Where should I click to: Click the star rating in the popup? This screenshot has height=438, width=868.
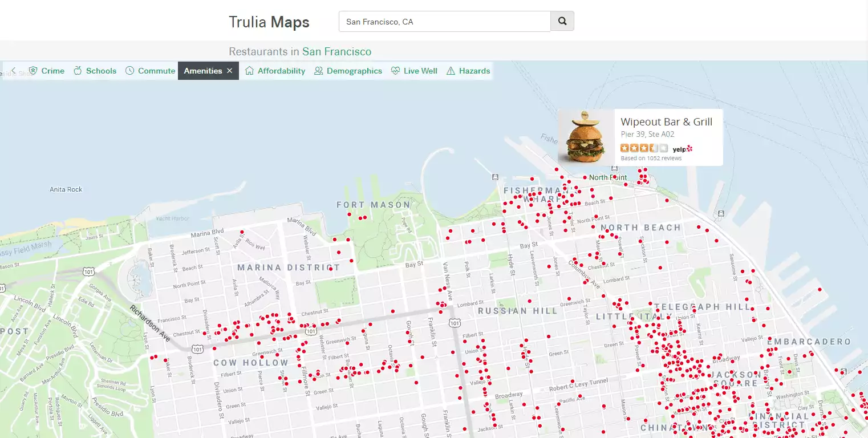[643, 147]
